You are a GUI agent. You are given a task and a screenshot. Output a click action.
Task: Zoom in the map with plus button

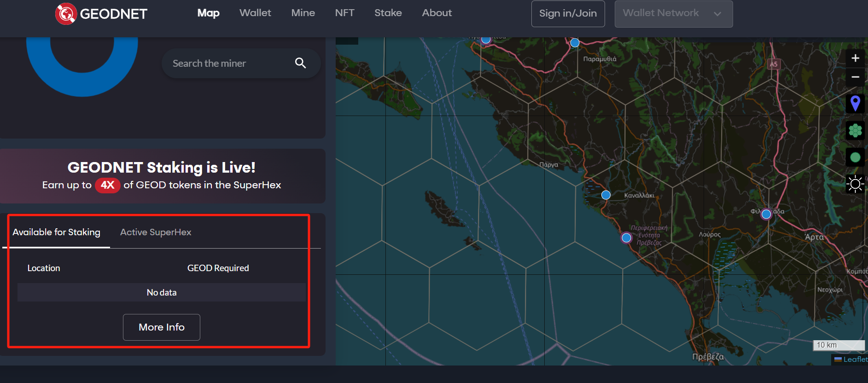tap(855, 58)
